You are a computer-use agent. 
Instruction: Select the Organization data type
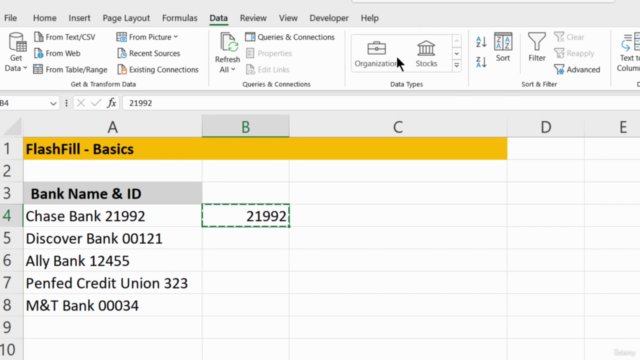pyautogui.click(x=376, y=54)
